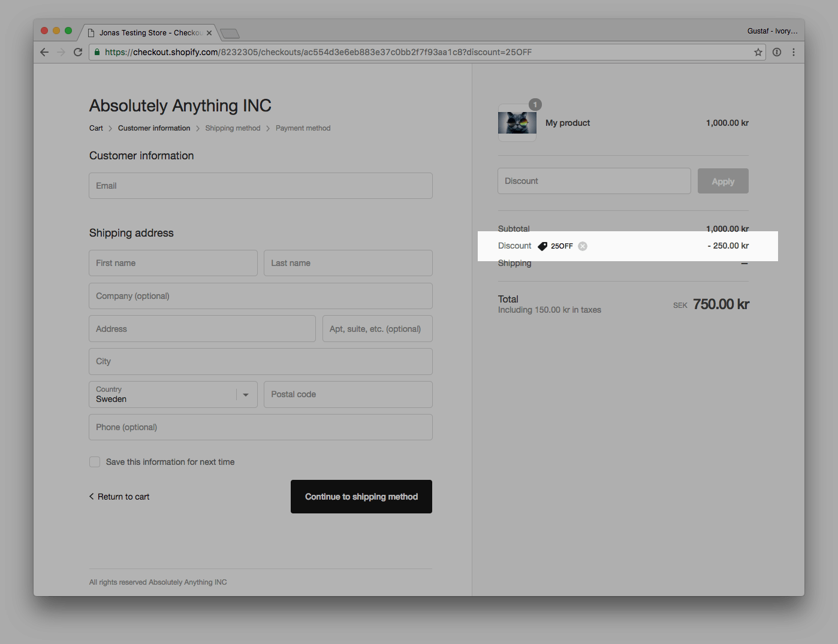Click the Address field
The image size is (838, 644).
[x=203, y=329]
